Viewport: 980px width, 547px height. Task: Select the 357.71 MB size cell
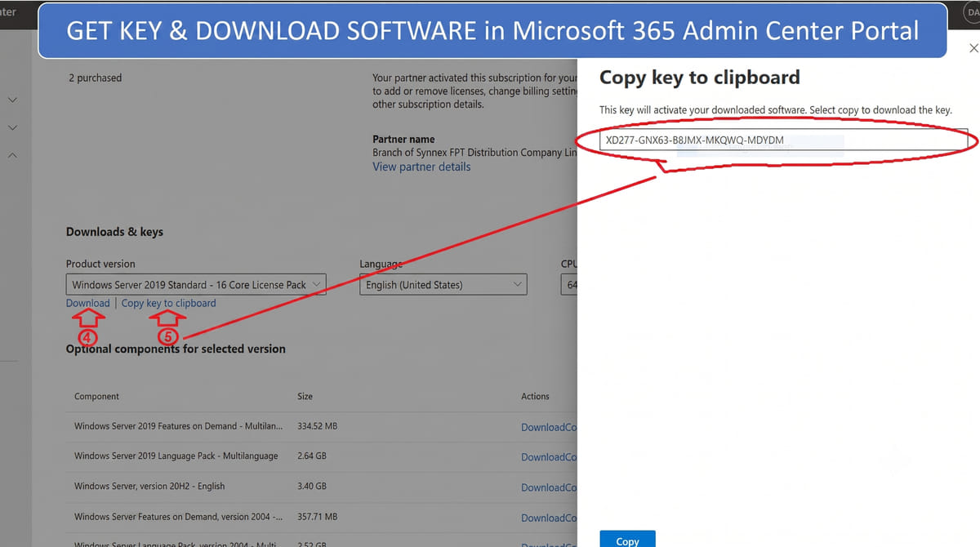(318, 516)
